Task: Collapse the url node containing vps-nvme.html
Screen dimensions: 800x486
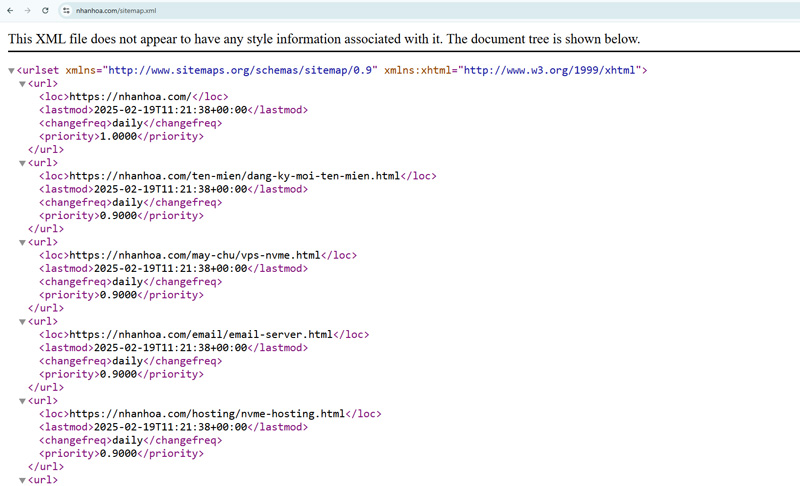Action: [x=22, y=242]
